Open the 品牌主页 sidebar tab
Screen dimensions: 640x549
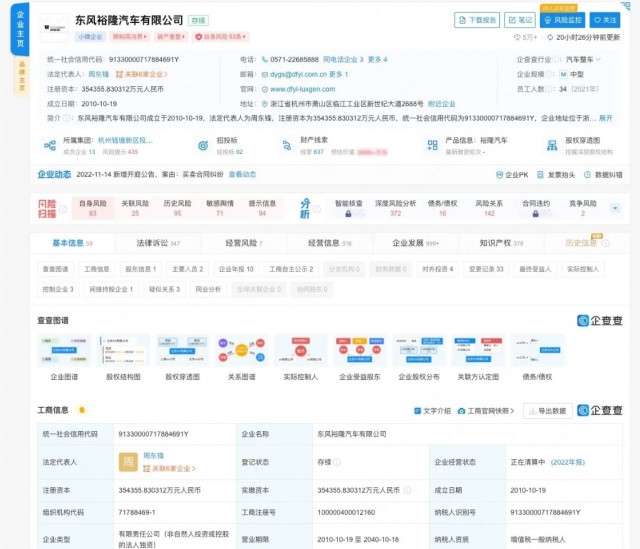click(x=22, y=76)
